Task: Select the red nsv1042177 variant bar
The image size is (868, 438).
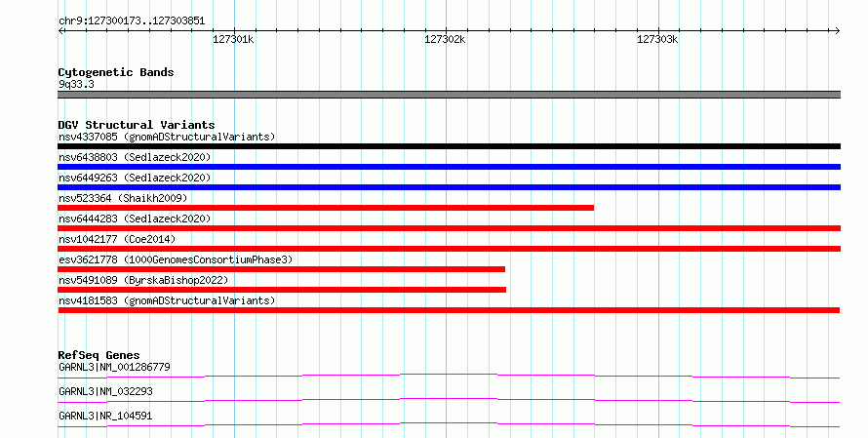Action: pyautogui.click(x=449, y=249)
